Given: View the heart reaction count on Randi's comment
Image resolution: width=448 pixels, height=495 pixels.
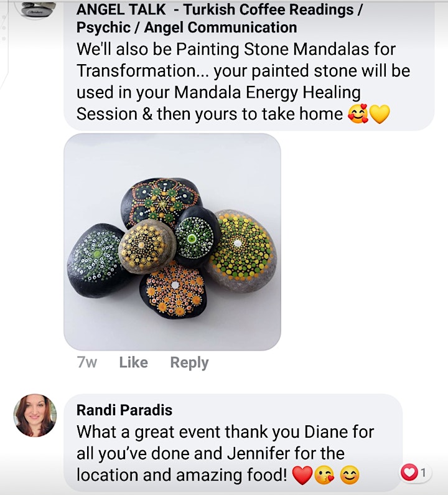Looking at the screenshot, I should (416, 473).
